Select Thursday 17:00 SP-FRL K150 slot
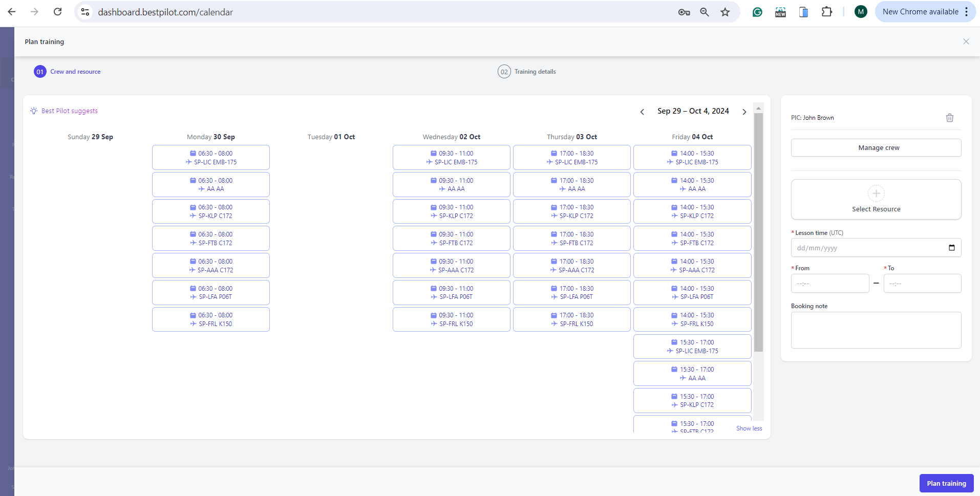Image resolution: width=980 pixels, height=496 pixels. (572, 319)
